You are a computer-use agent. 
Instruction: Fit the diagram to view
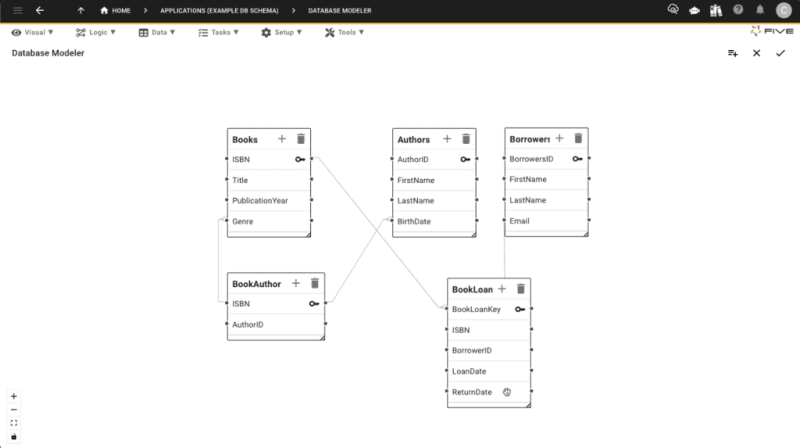(14, 423)
